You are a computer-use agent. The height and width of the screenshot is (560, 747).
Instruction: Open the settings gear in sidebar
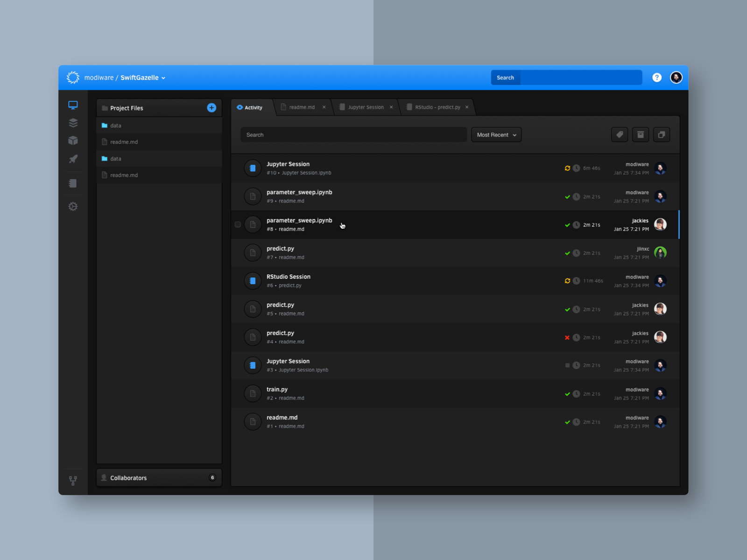[73, 206]
